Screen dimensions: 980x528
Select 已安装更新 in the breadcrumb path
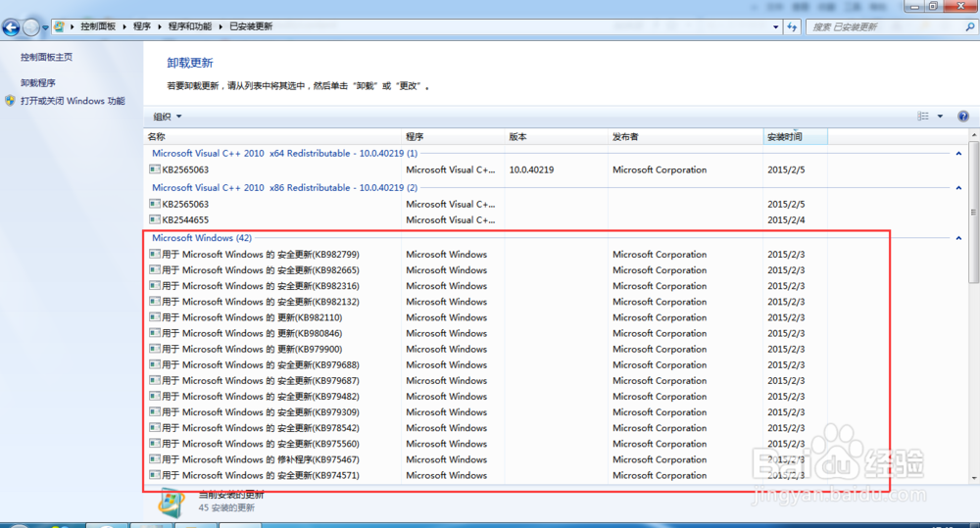pyautogui.click(x=251, y=26)
